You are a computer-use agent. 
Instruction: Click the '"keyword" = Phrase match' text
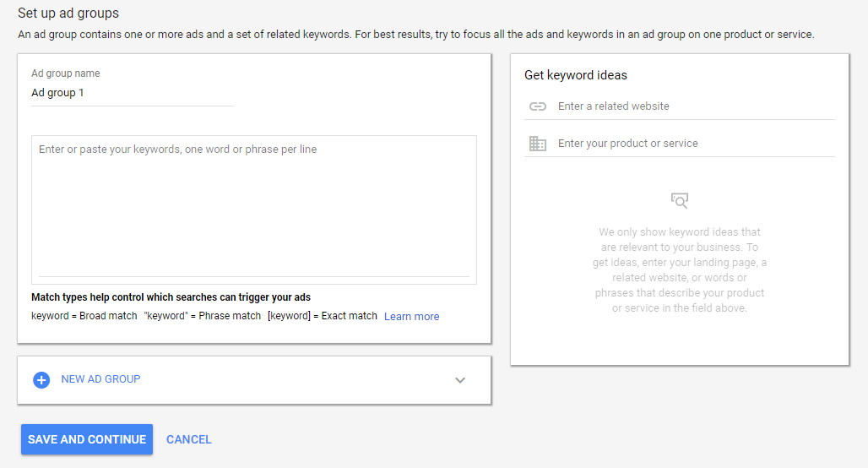click(202, 316)
